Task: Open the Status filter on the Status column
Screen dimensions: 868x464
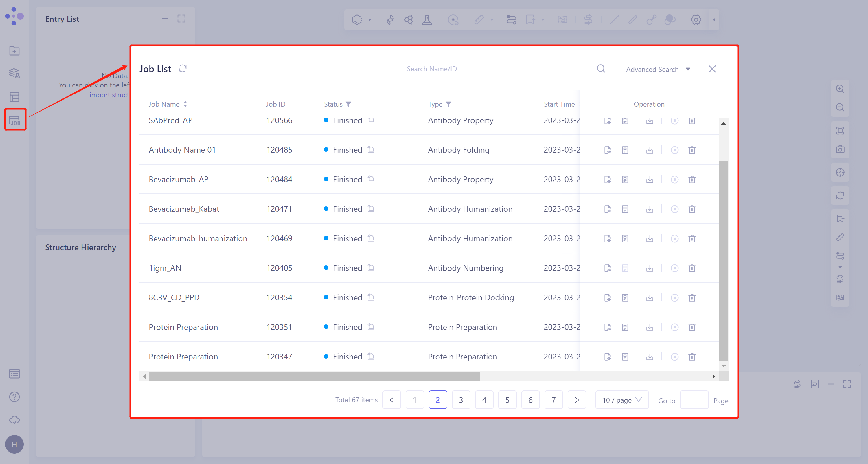Action: [349, 104]
